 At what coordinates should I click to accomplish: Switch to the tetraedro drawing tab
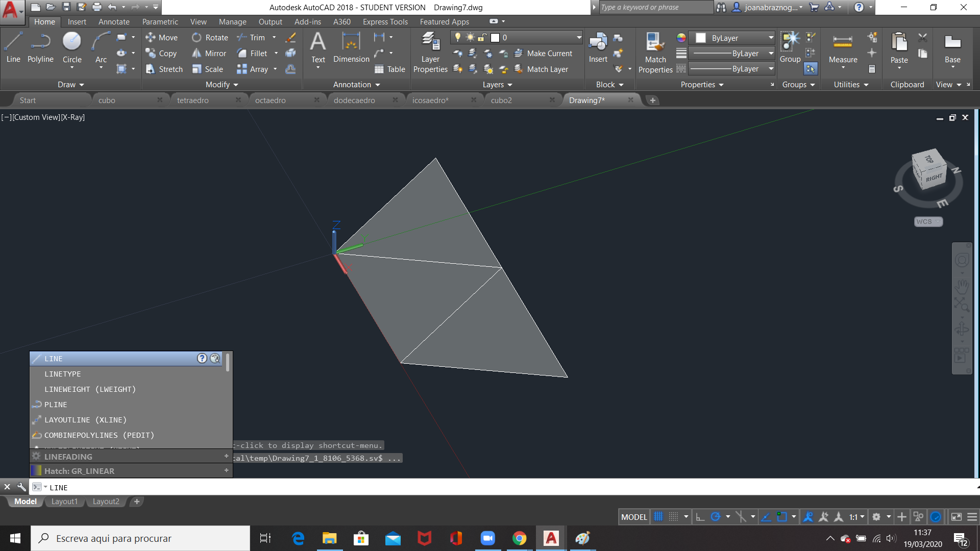(193, 101)
